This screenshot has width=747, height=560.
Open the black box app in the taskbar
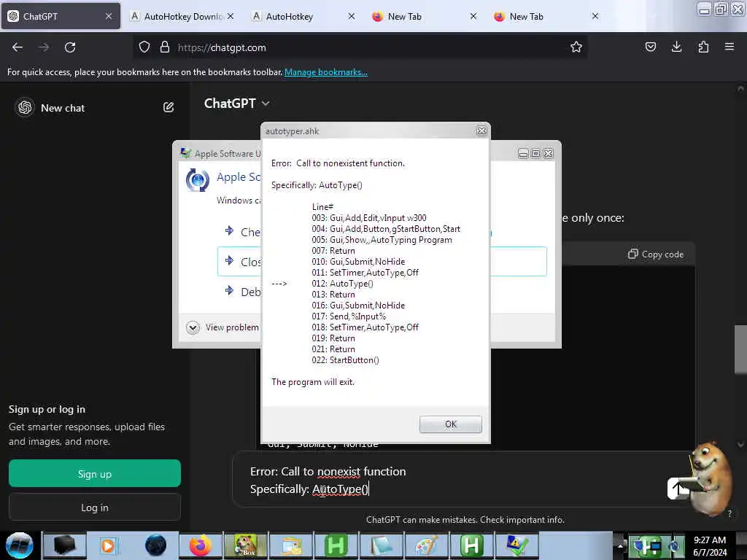pos(64,545)
